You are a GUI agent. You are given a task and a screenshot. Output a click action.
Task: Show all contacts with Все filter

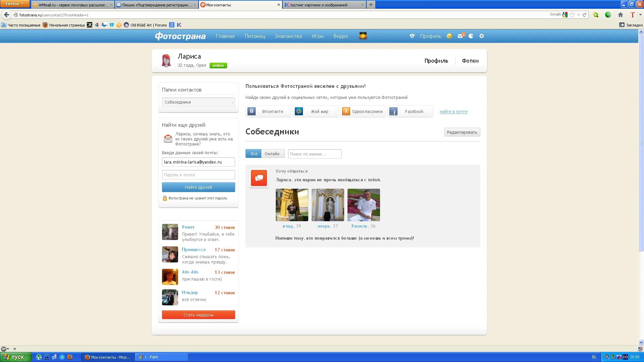pyautogui.click(x=254, y=154)
